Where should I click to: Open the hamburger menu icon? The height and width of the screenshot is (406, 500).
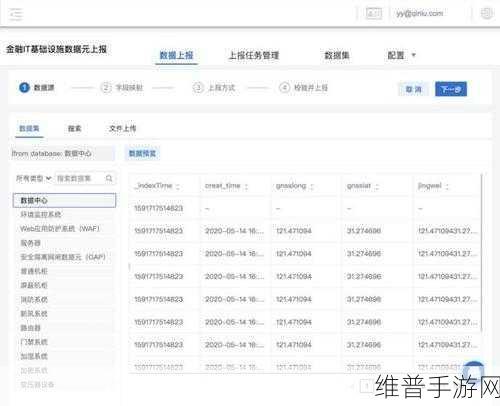pyautogui.click(x=16, y=14)
